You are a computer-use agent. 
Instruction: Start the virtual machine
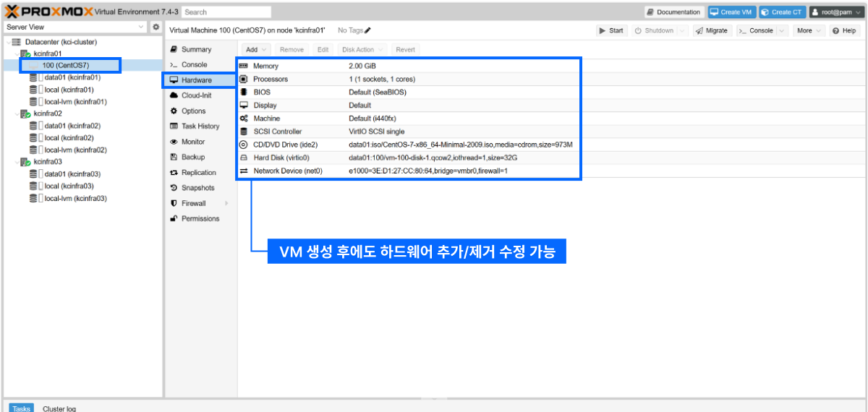611,30
